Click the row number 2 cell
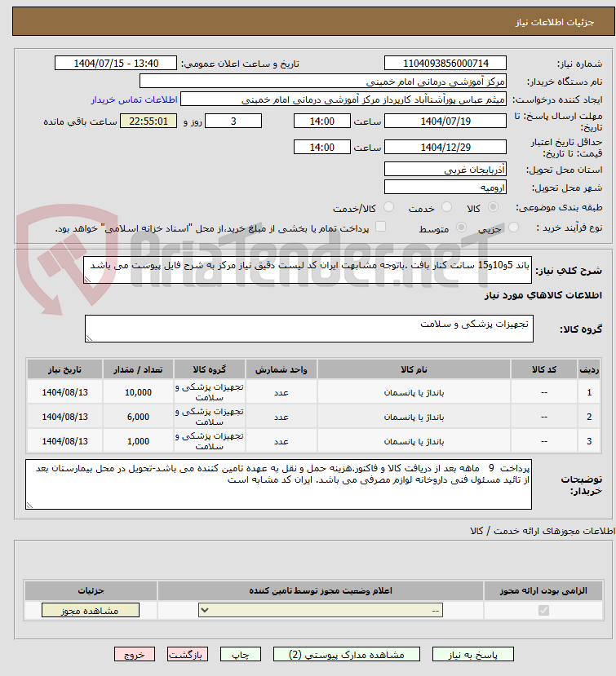 589,417
